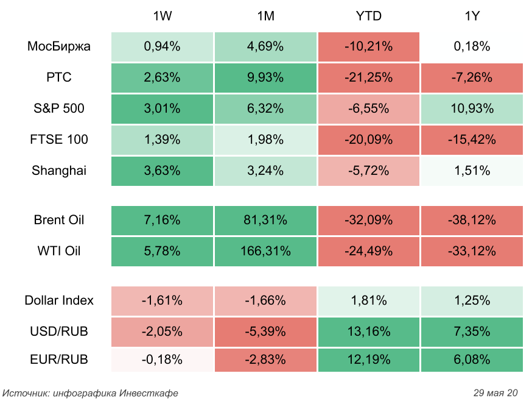The height and width of the screenshot is (401, 532).
Task: Select the 1M column header
Action: pos(266,16)
